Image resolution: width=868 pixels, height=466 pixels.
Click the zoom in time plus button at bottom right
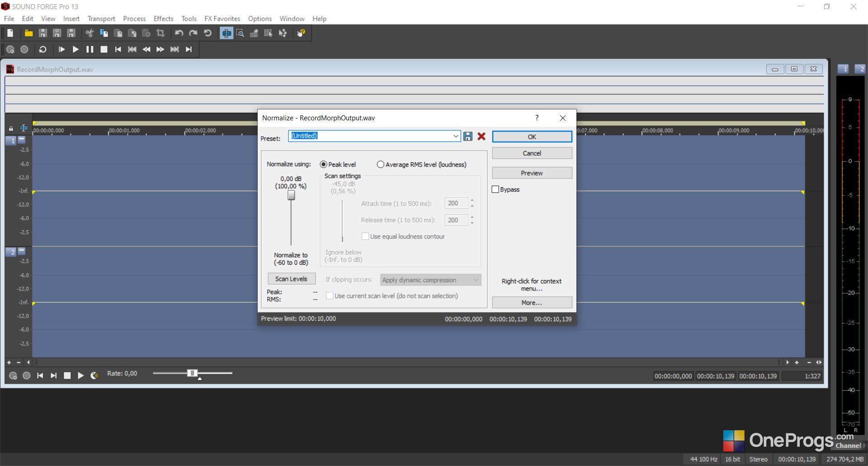[797, 362]
